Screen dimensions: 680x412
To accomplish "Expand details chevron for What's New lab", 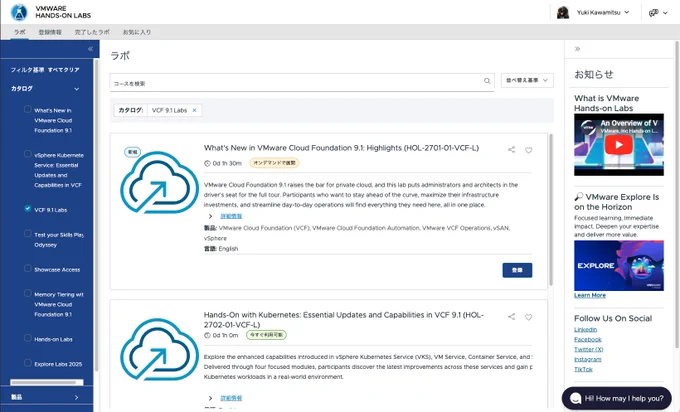I will click(x=210, y=216).
